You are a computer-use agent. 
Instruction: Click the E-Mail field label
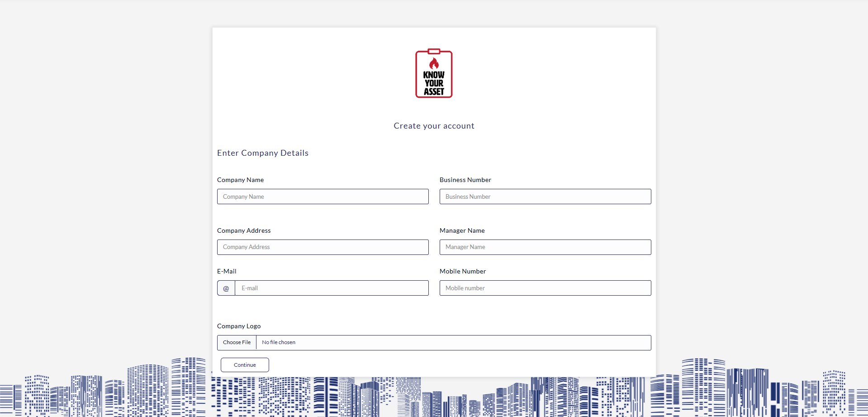click(x=227, y=271)
